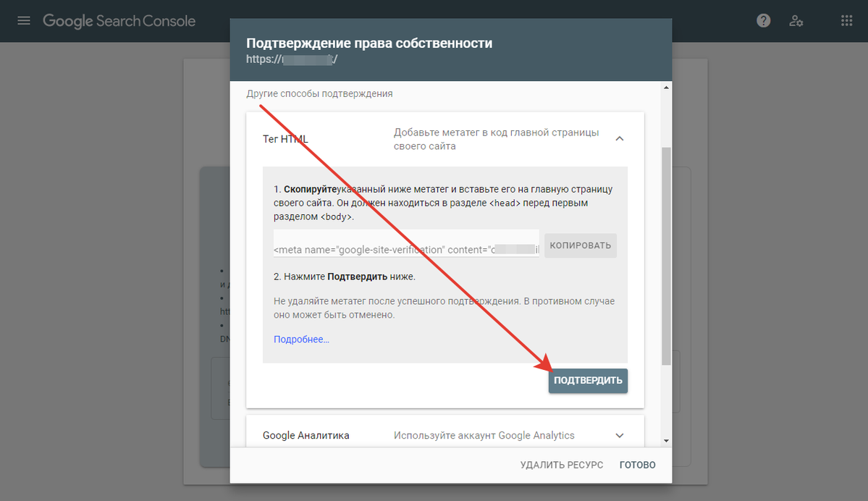The height and width of the screenshot is (501, 868).
Task: Open the Help question mark icon
Action: [x=763, y=21]
